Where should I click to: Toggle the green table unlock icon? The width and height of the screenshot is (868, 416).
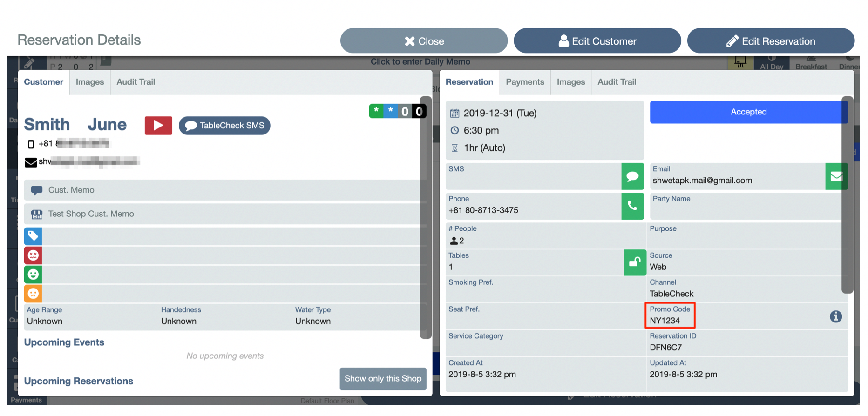pyautogui.click(x=635, y=262)
